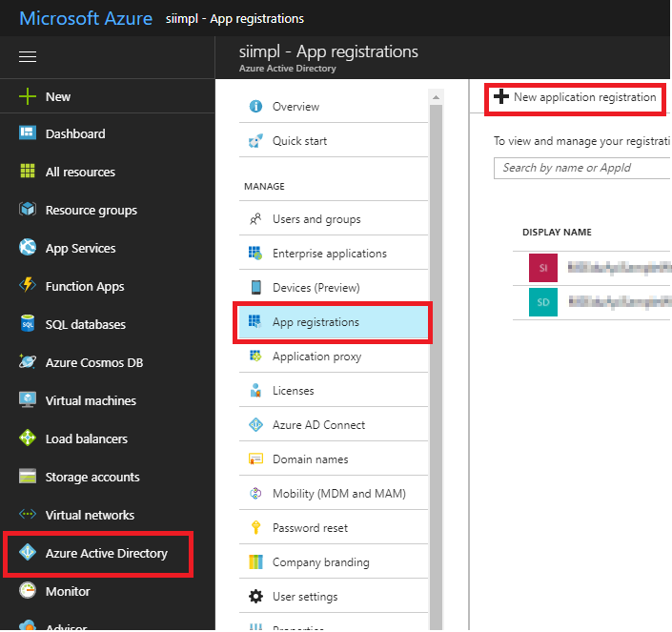The height and width of the screenshot is (632, 672).
Task: Open Licenses menu entry
Action: point(334,390)
